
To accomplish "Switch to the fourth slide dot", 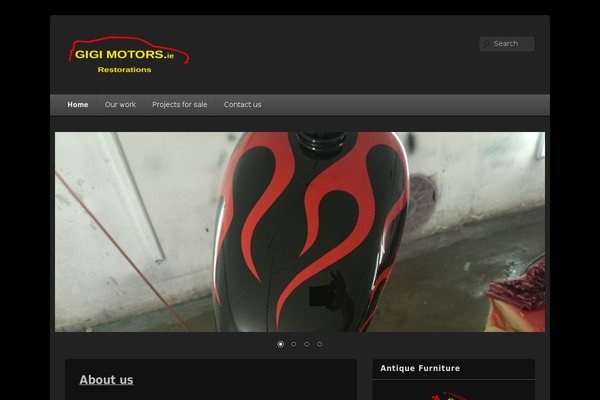I will coord(320,344).
